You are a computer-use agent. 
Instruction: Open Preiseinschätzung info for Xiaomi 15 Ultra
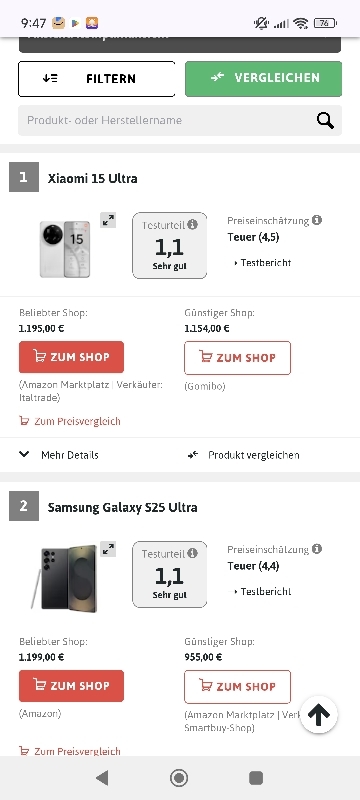[x=317, y=220]
